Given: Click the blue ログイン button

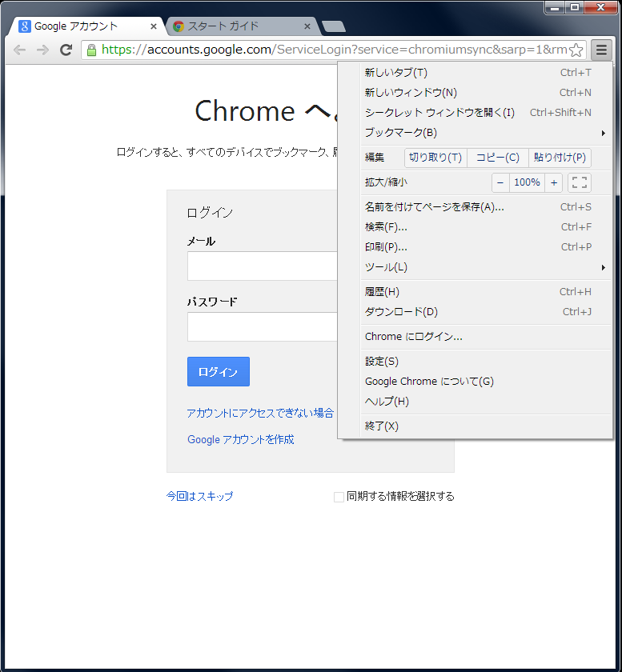Looking at the screenshot, I should pos(219,371).
